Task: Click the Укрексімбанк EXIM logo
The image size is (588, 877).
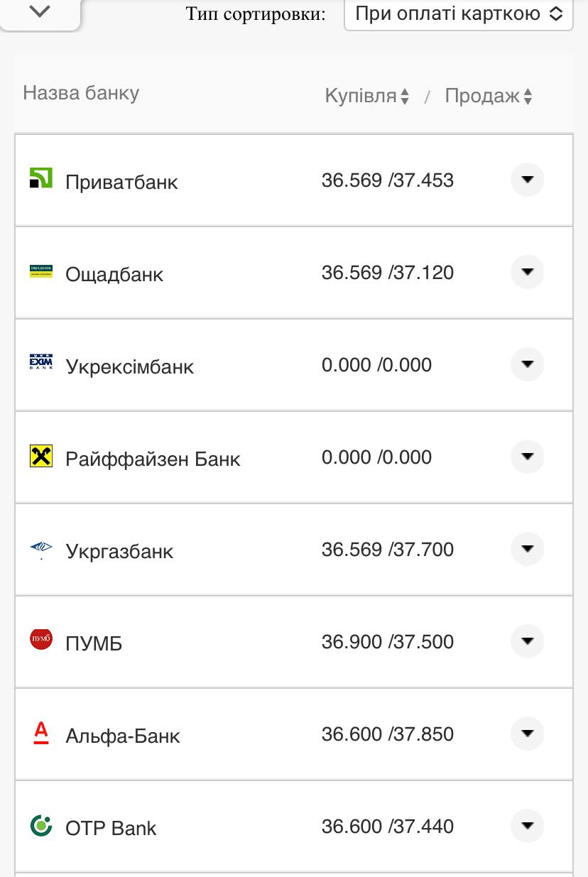Action: coord(41,362)
